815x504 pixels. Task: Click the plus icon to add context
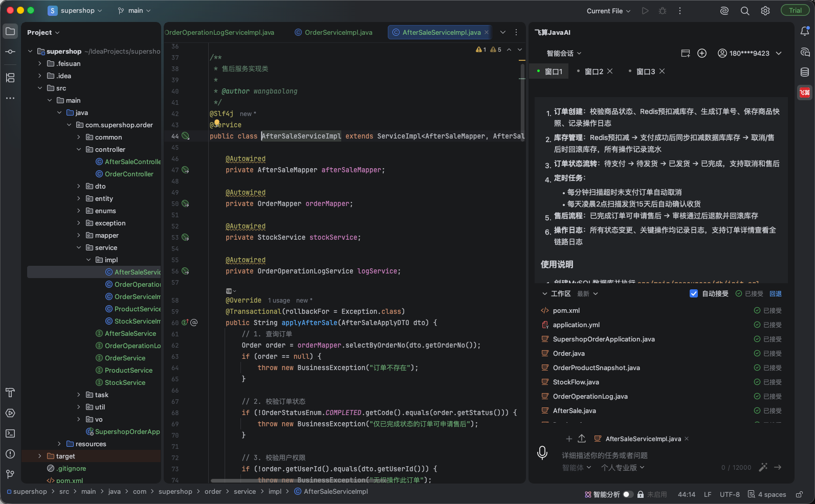point(569,439)
